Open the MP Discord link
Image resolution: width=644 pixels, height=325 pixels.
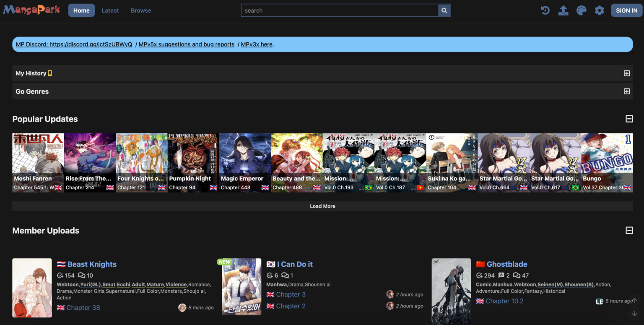coord(74,44)
